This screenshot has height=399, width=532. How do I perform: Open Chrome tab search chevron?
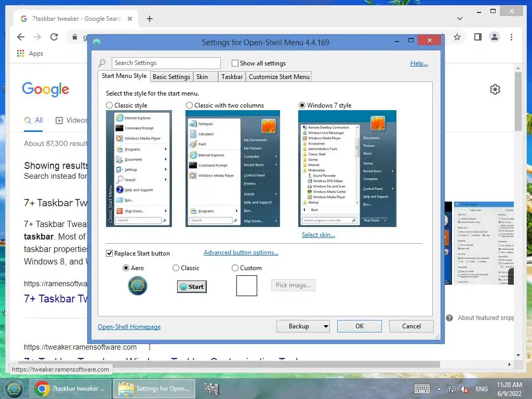coord(459,19)
